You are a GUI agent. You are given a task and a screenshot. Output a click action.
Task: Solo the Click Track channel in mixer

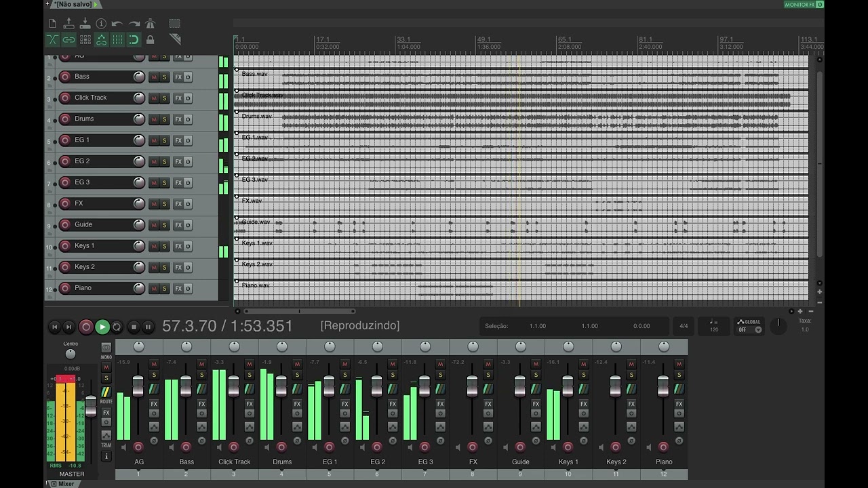coord(249,375)
